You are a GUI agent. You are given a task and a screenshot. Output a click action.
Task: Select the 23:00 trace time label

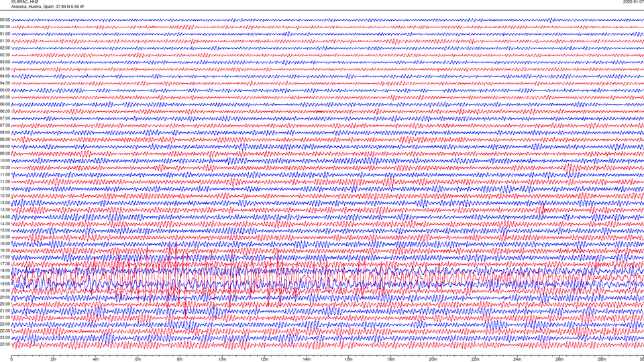[x=5, y=337]
